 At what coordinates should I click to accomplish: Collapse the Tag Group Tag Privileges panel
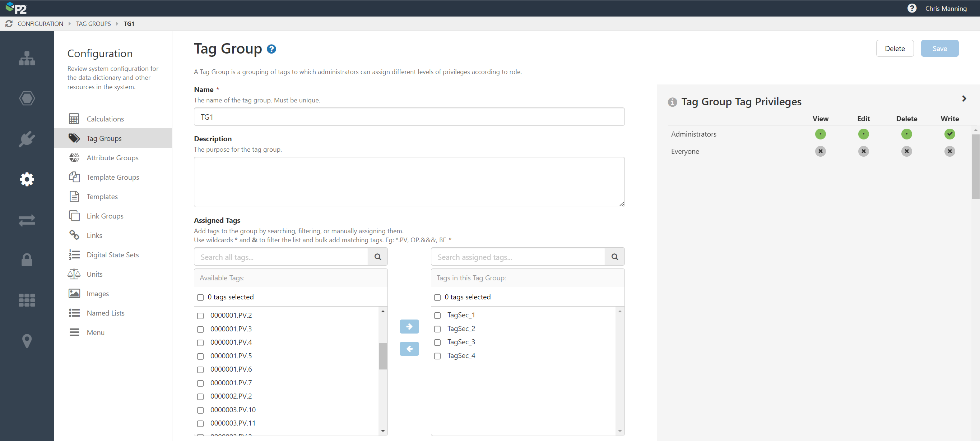pyautogui.click(x=964, y=98)
